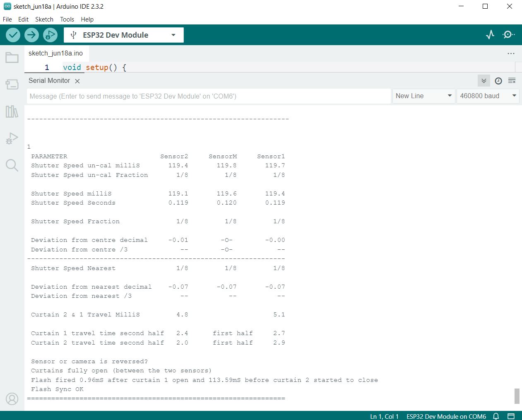
Task: Open the Sketch menu
Action: point(44,19)
